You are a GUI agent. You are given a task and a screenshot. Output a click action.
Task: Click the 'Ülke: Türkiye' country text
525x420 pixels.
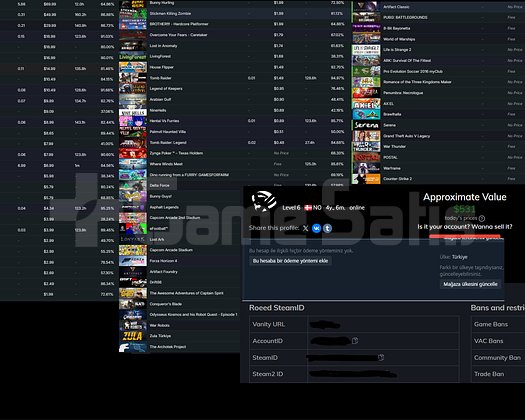(454, 257)
